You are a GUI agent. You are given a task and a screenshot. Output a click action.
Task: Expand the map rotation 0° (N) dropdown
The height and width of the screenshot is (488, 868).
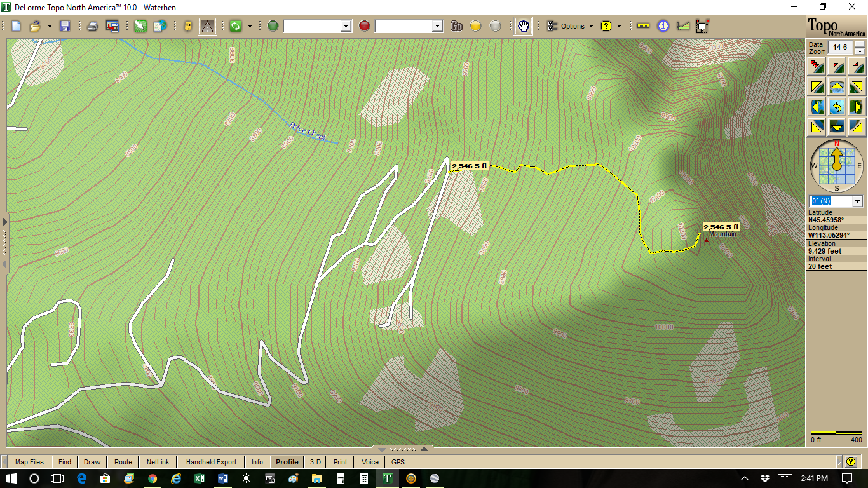(857, 201)
